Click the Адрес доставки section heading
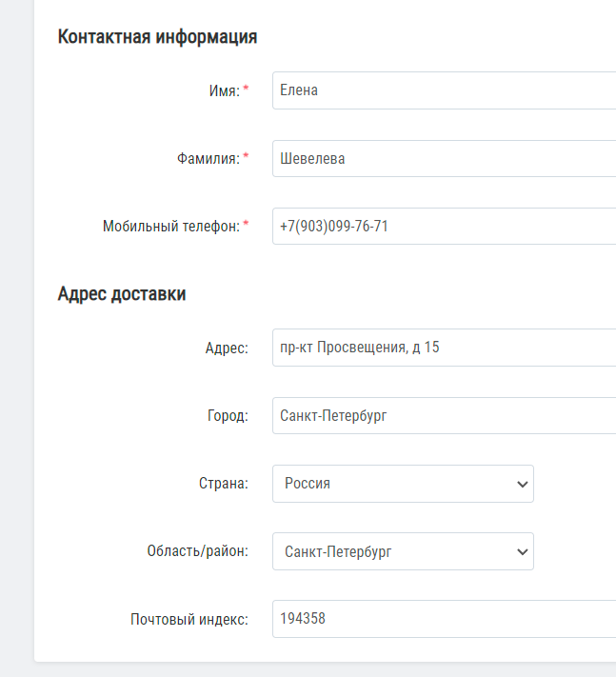 [x=122, y=294]
